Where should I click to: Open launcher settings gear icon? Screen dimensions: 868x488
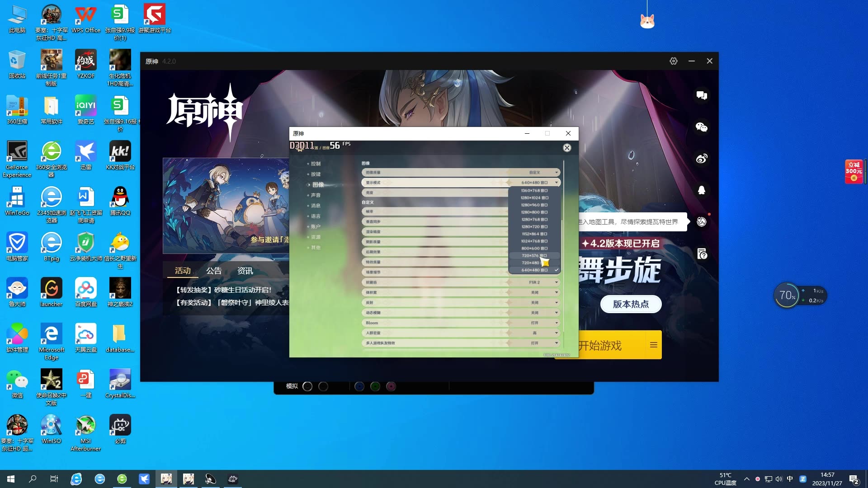(674, 61)
